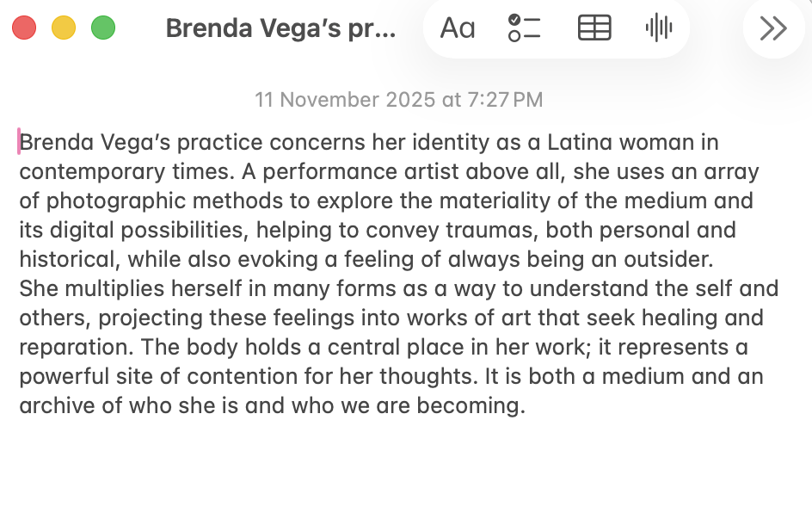
Task: Close the note window with the red button
Action: pyautogui.click(x=24, y=28)
